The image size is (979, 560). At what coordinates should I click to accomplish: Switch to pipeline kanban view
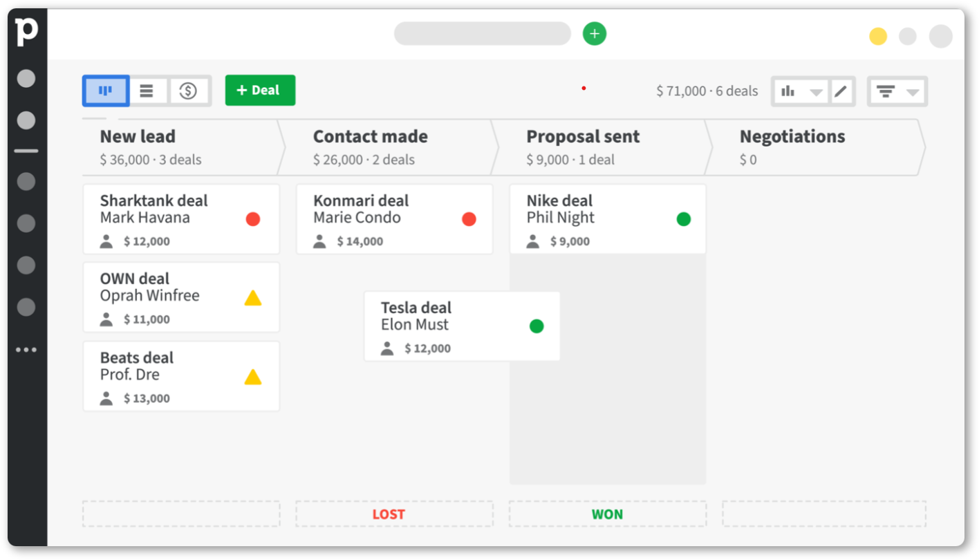106,91
